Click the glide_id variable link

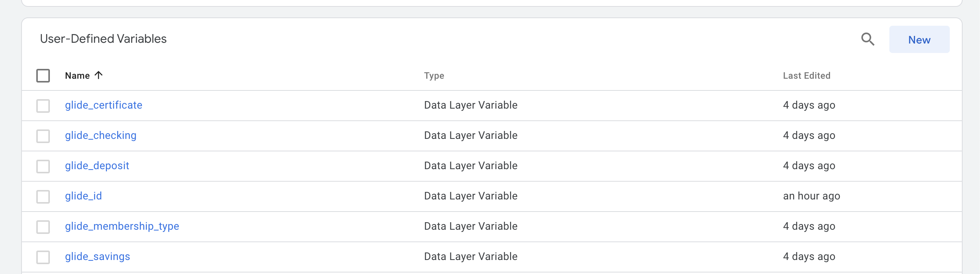click(x=83, y=196)
